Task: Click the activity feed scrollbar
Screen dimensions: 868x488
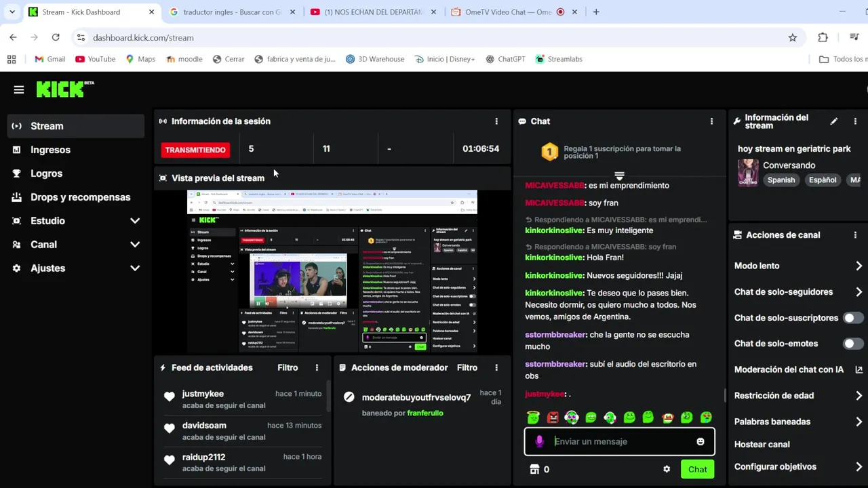Action: coord(329,396)
